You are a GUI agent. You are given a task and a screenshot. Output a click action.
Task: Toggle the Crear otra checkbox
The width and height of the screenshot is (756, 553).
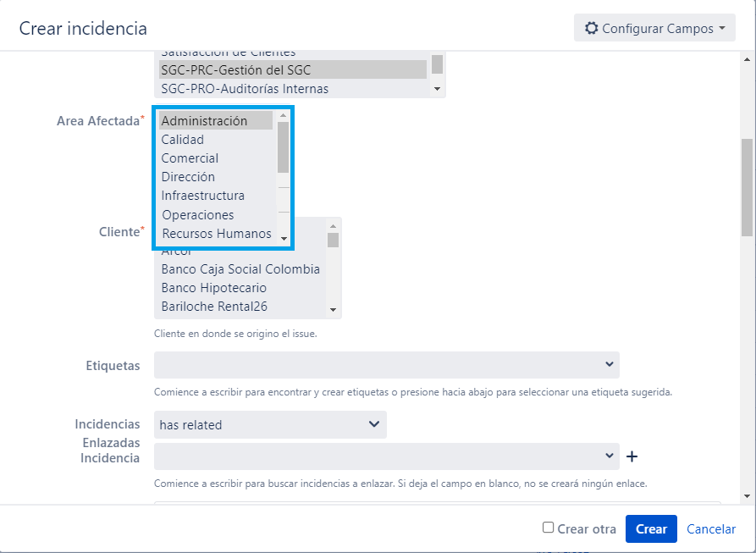pyautogui.click(x=549, y=528)
